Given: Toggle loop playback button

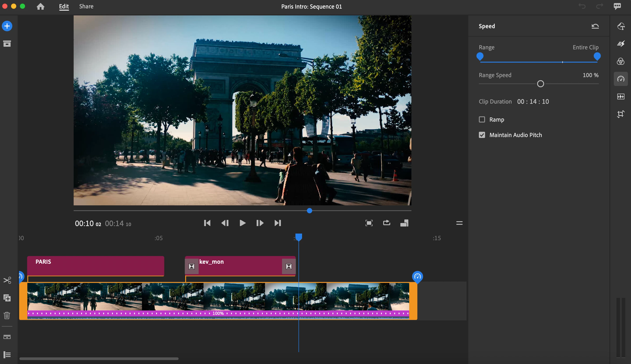Looking at the screenshot, I should pyautogui.click(x=386, y=223).
